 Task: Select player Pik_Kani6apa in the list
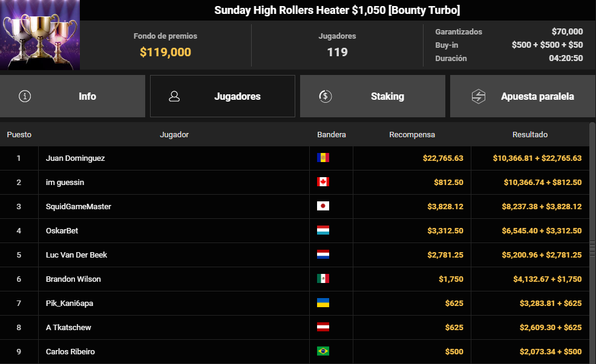click(70, 303)
